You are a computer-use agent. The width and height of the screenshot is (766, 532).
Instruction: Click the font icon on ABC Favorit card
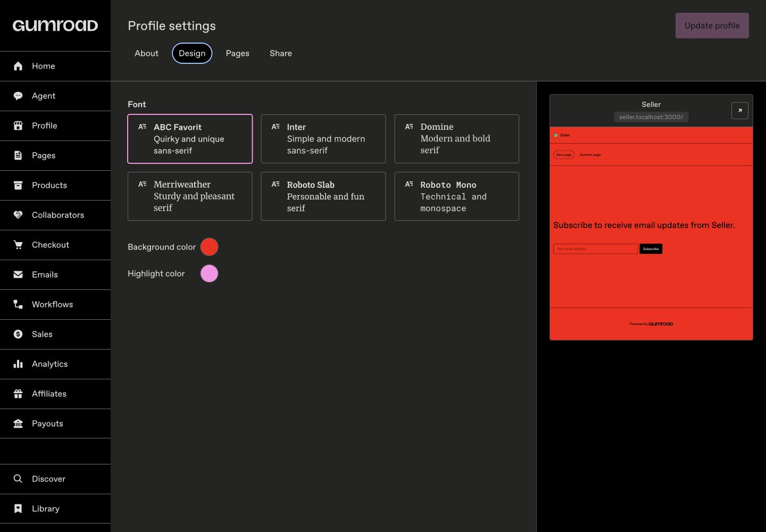point(143,127)
